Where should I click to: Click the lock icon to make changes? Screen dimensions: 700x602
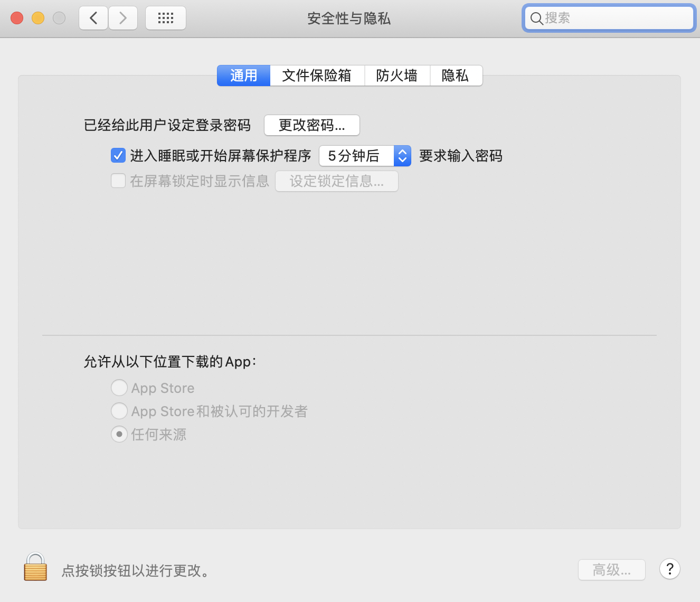pos(35,567)
